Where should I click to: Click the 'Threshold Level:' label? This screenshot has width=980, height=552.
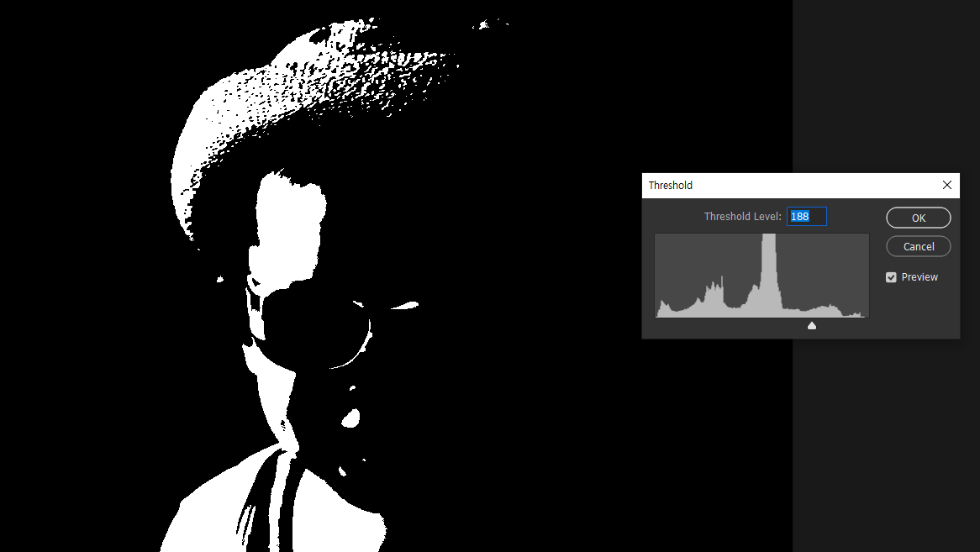pyautogui.click(x=742, y=216)
